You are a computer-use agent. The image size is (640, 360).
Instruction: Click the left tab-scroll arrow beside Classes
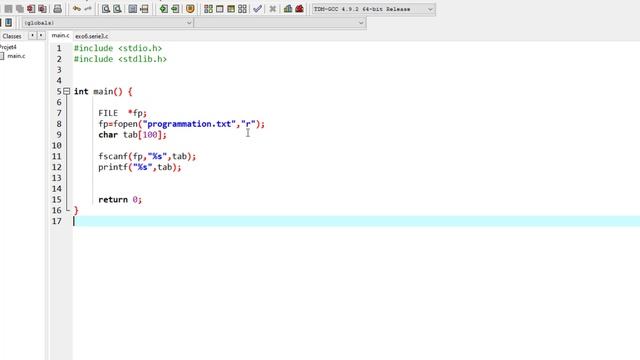pyautogui.click(x=32, y=36)
